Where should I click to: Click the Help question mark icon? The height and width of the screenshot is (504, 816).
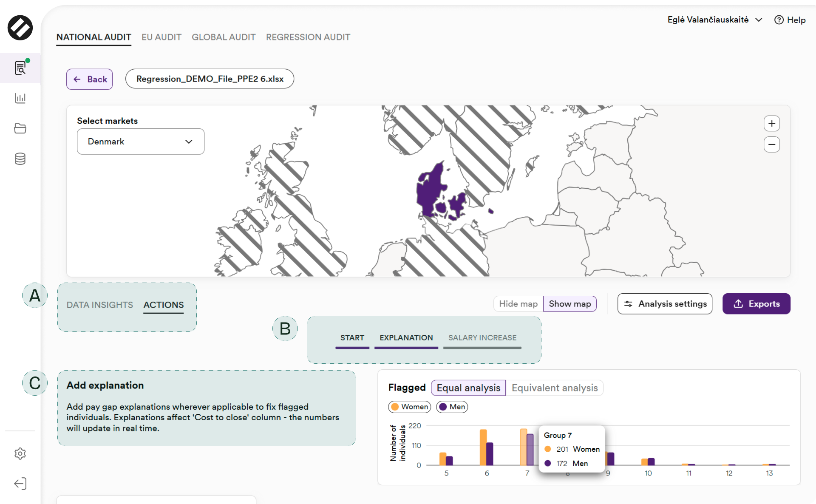pyautogui.click(x=779, y=20)
